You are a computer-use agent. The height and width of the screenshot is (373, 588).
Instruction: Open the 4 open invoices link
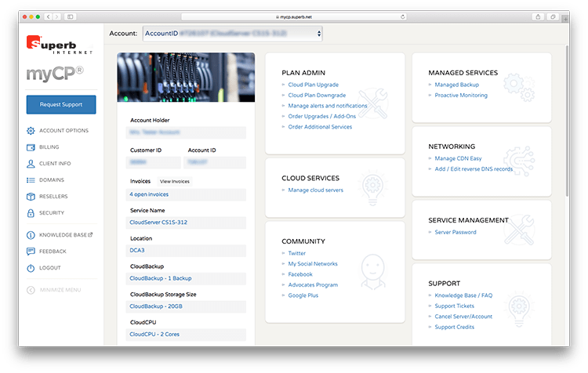(x=149, y=194)
